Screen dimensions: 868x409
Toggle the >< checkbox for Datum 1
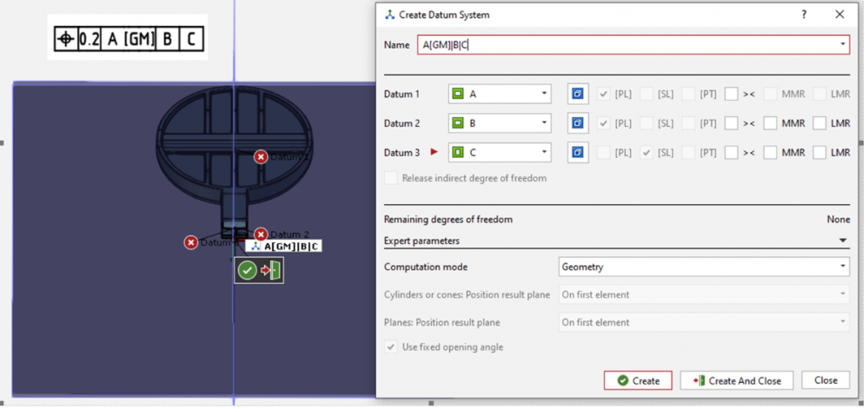732,94
